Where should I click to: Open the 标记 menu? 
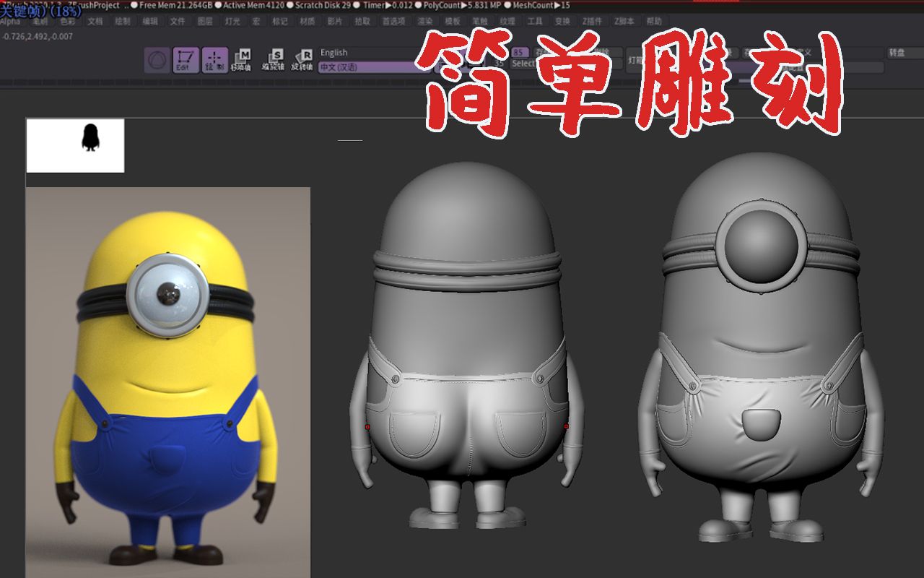coord(279,22)
